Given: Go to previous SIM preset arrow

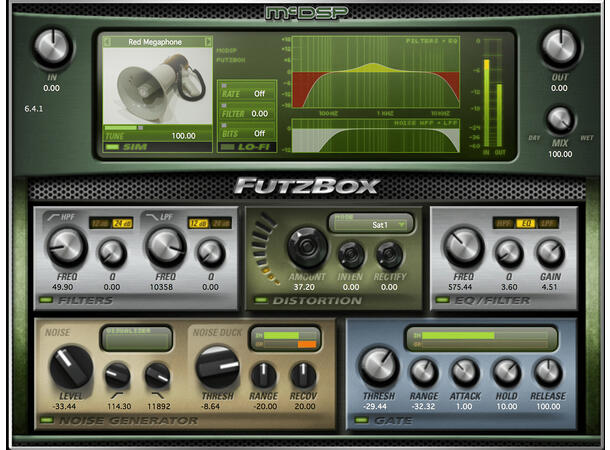Looking at the screenshot, I should pos(107,42).
